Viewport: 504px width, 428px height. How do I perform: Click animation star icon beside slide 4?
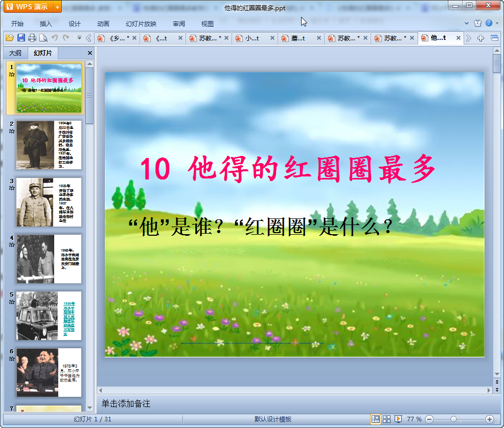click(12, 245)
